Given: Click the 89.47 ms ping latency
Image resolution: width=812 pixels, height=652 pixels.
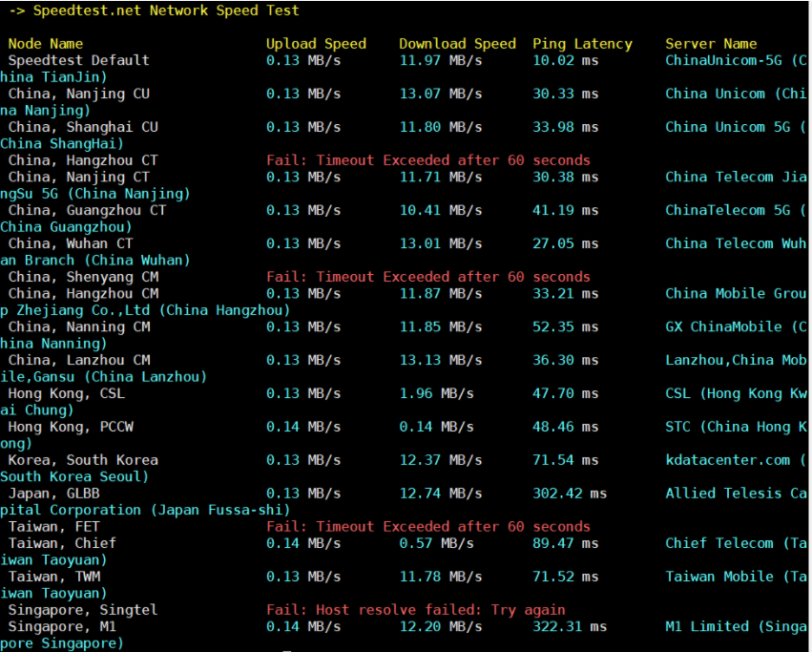Looking at the screenshot, I should coord(566,543).
